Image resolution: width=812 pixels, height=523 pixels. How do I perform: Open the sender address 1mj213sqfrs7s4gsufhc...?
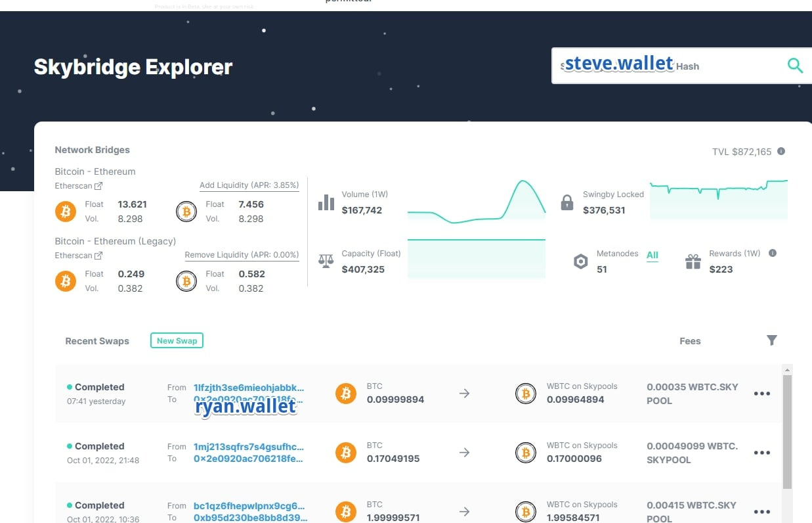(249, 446)
